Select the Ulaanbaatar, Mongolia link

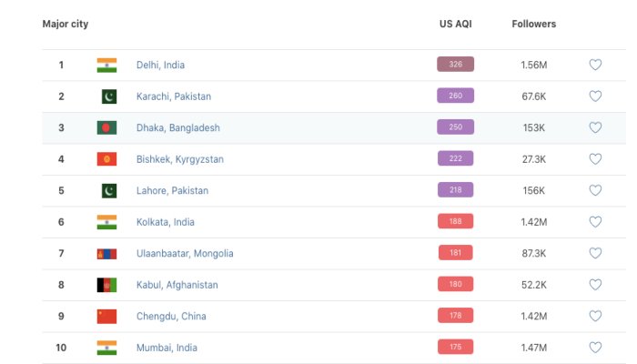(185, 254)
